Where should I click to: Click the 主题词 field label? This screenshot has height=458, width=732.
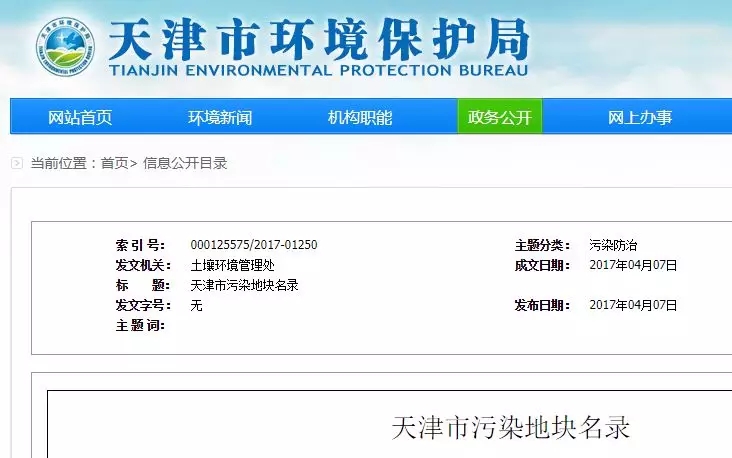pos(139,325)
